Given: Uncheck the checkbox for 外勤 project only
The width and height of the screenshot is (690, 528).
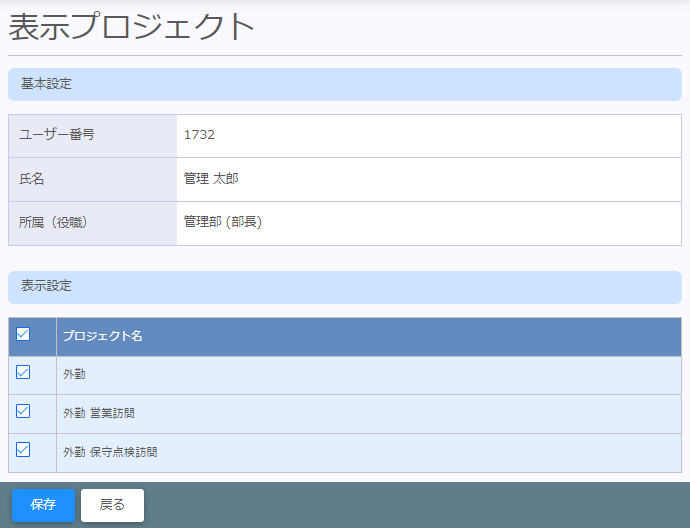Looking at the screenshot, I should click(x=23, y=372).
